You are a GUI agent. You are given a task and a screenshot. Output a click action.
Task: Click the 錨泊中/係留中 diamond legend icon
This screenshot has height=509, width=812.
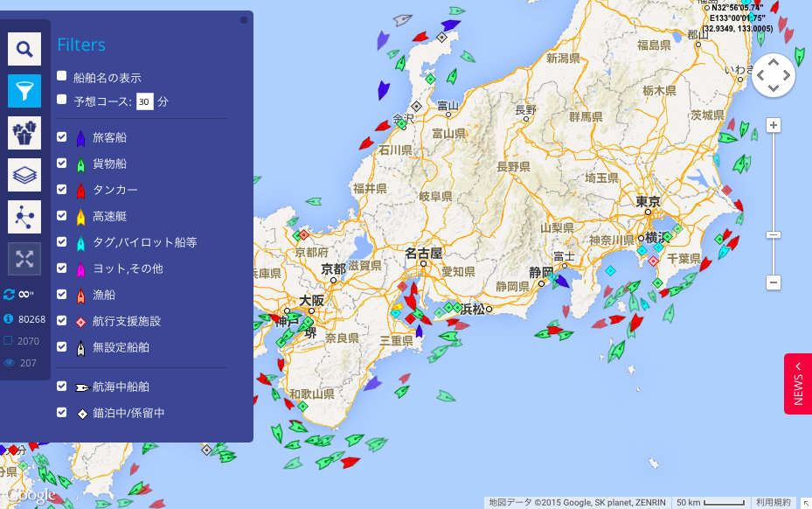82,414
